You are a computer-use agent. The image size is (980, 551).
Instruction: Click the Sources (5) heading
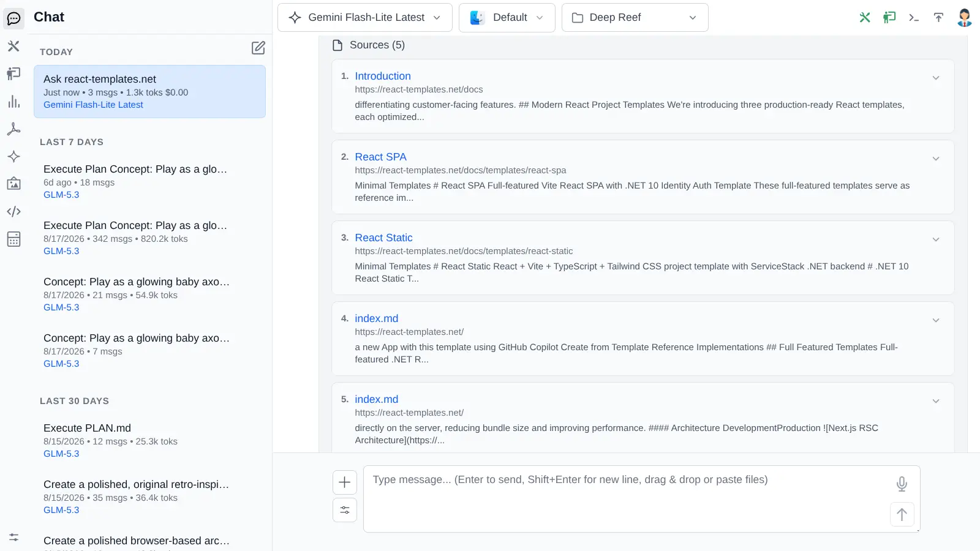coord(377,45)
